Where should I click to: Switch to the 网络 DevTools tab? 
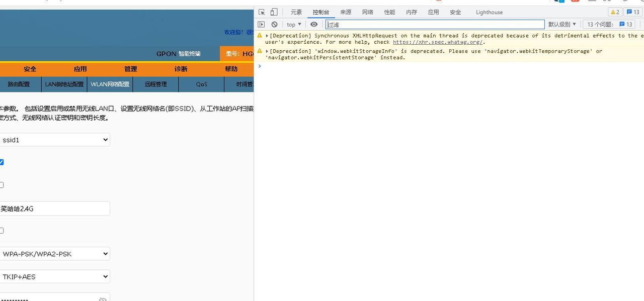(x=368, y=12)
